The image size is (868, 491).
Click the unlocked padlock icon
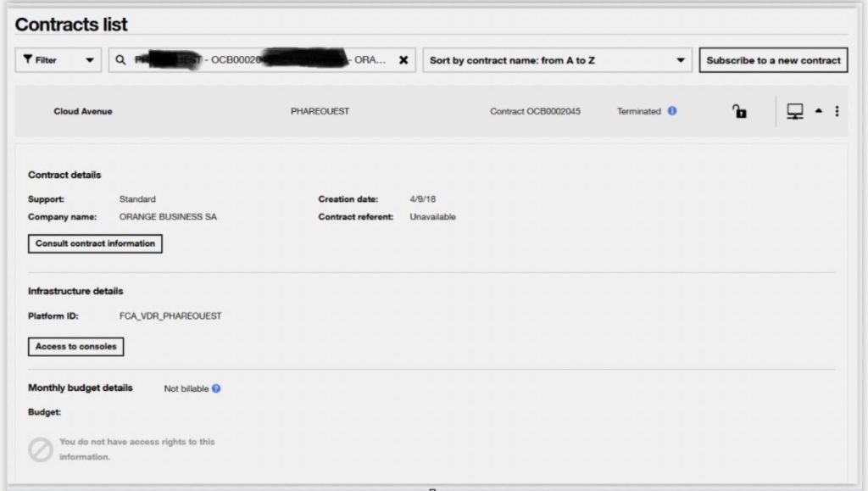pyautogui.click(x=739, y=112)
